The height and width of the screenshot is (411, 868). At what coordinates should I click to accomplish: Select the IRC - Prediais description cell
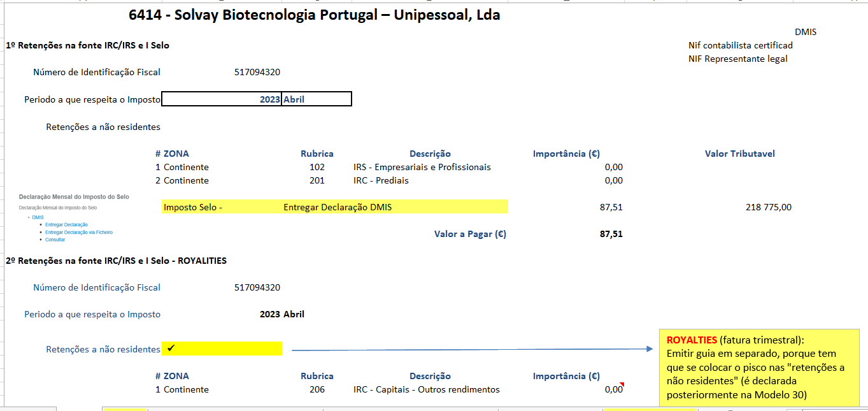[381, 180]
